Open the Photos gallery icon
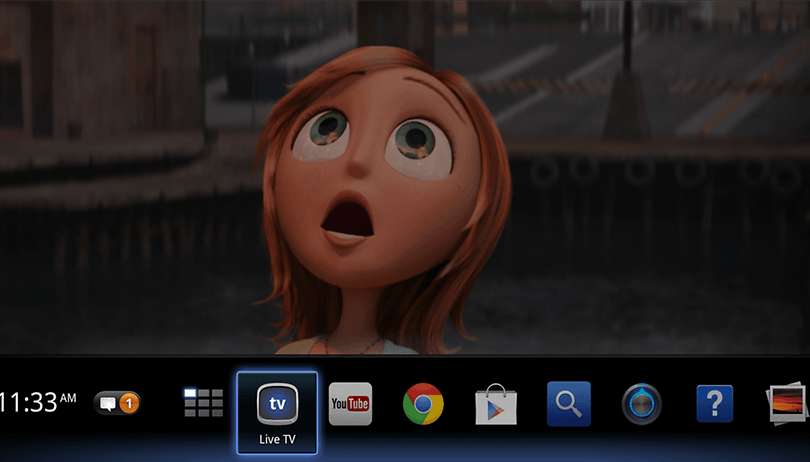Image resolution: width=810 pixels, height=462 pixels. tap(787, 404)
